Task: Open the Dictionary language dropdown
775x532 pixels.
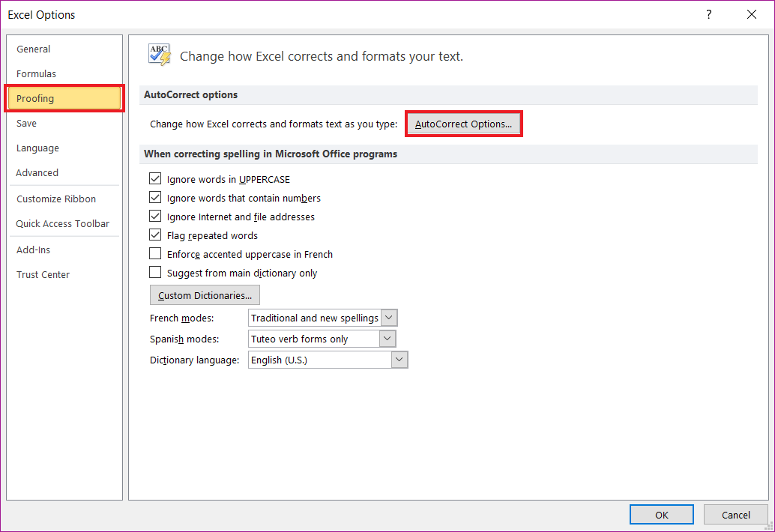Action: 399,360
